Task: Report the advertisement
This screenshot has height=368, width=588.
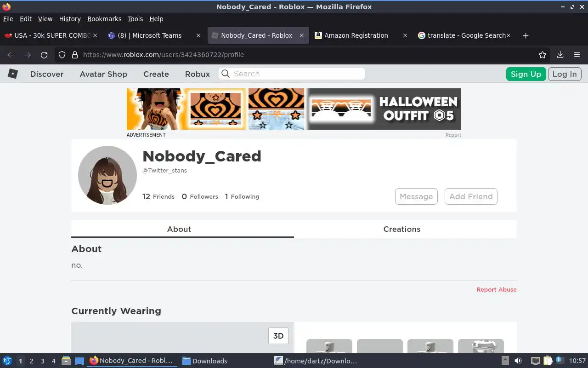Action: pos(453,135)
